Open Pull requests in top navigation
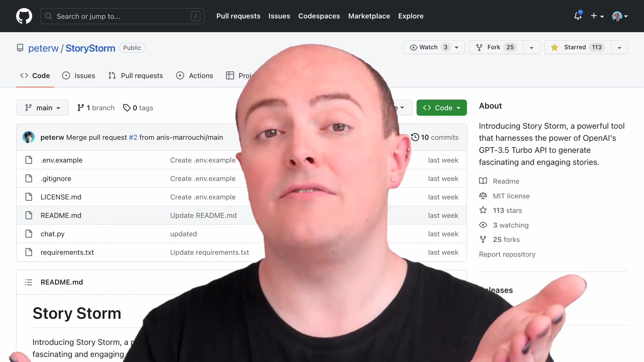This screenshot has height=362, width=644. point(238,16)
